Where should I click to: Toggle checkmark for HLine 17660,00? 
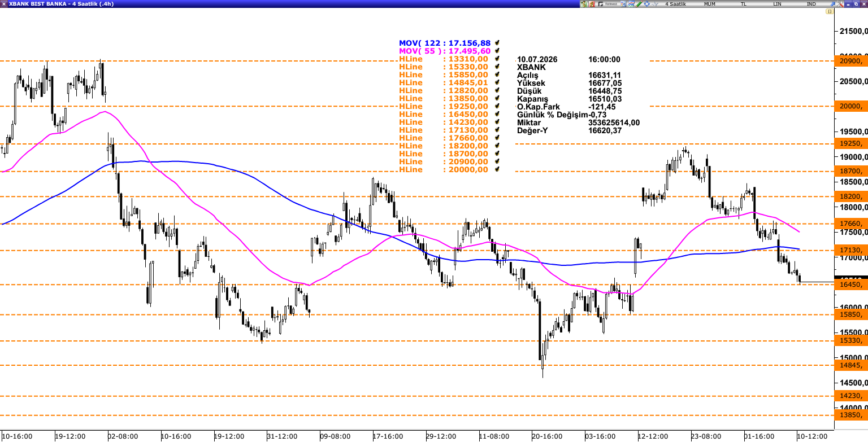coord(497,138)
